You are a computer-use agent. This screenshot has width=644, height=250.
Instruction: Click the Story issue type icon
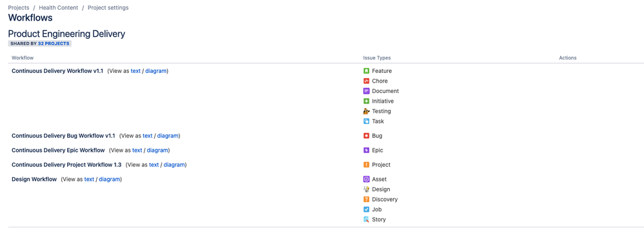click(367, 220)
